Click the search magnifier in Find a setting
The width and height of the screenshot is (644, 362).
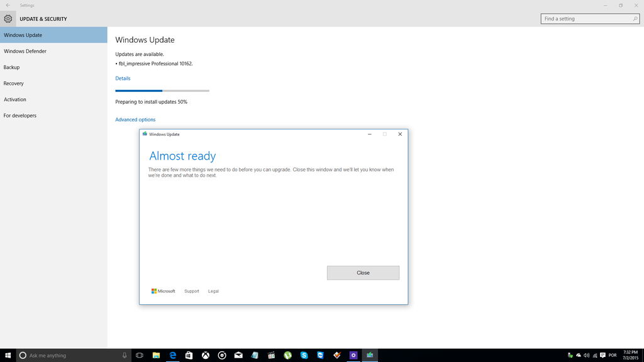click(635, 19)
